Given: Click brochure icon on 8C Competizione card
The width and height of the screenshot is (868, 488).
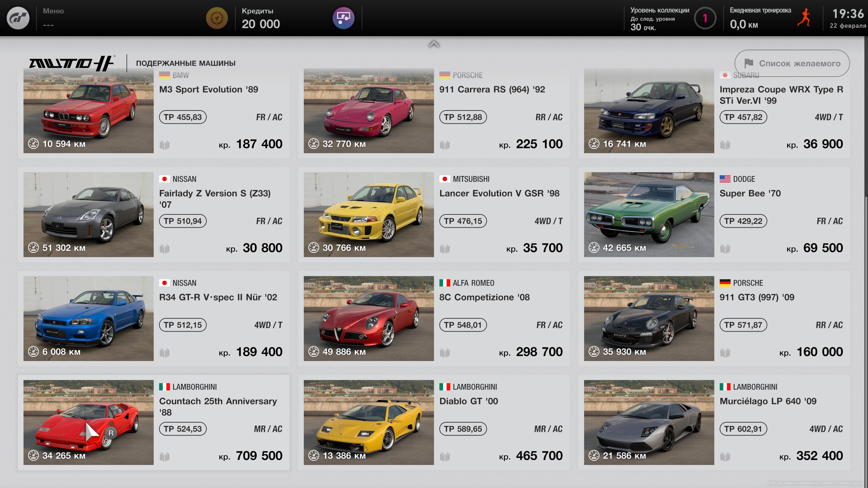Looking at the screenshot, I should point(445,353).
